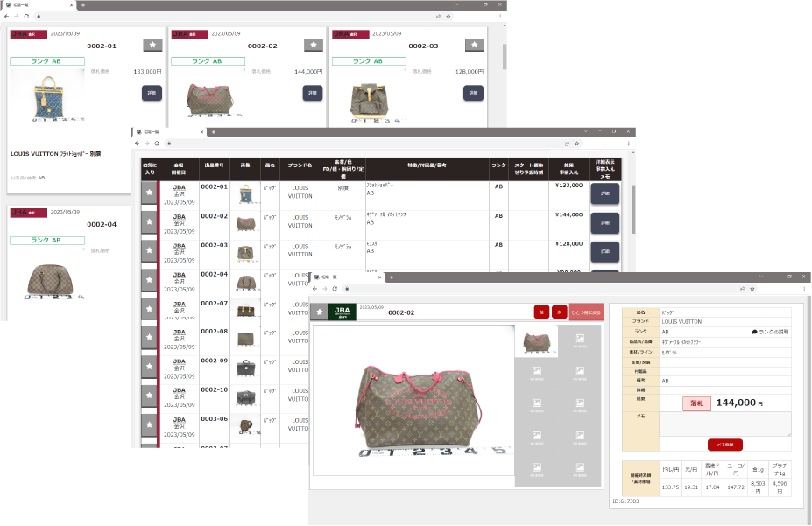Reload the page in card window
This screenshot has height=526, width=812.
(x=26, y=16)
